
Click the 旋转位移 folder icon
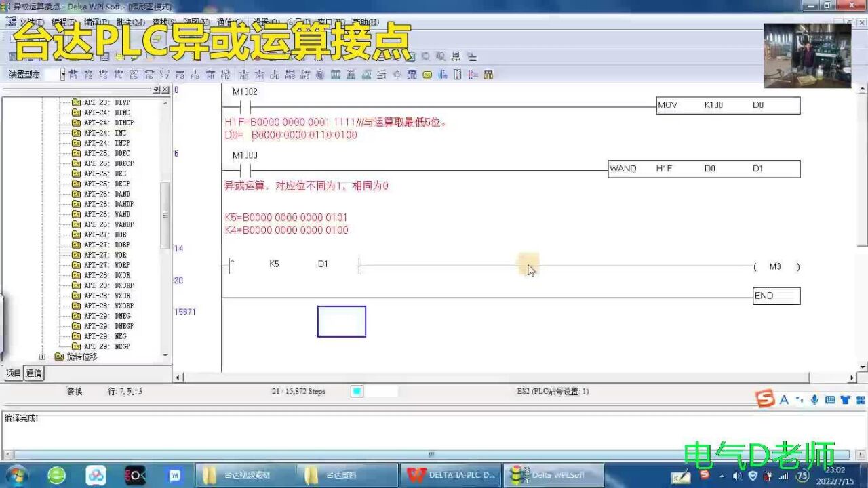point(58,357)
